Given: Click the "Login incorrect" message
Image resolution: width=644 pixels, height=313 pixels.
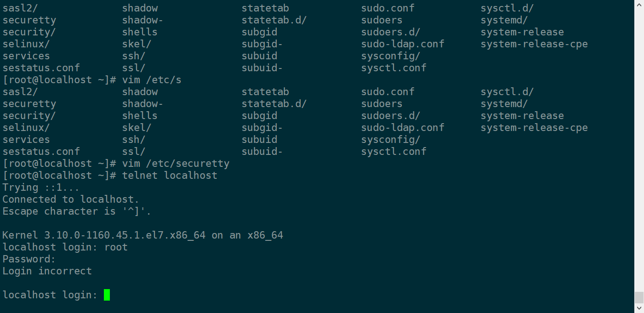Looking at the screenshot, I should click(x=47, y=271).
